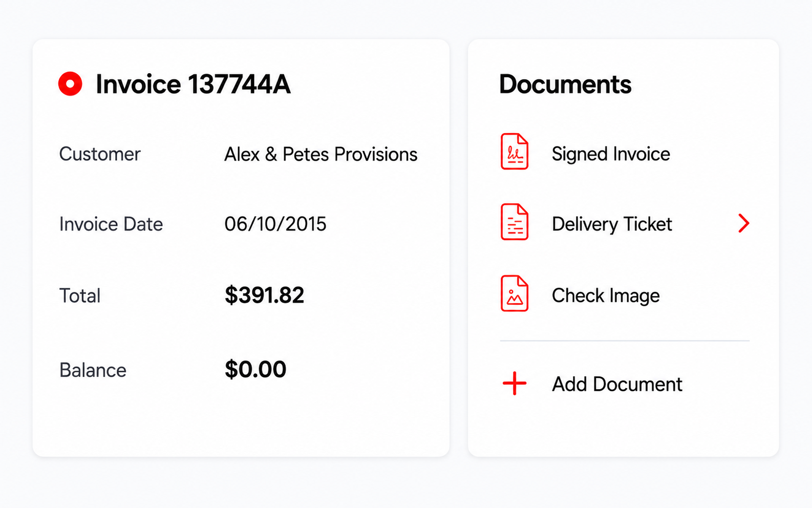Click the Customer field label
This screenshot has height=508, width=812.
(100, 154)
